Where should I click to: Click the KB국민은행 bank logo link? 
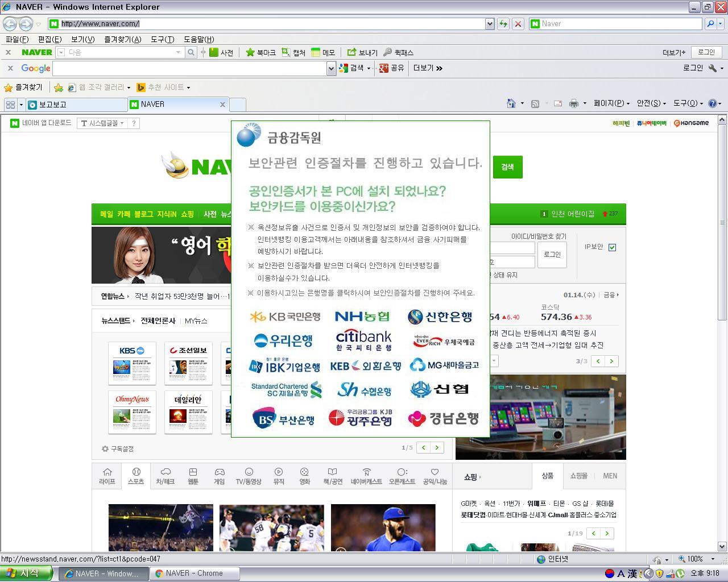coord(285,317)
